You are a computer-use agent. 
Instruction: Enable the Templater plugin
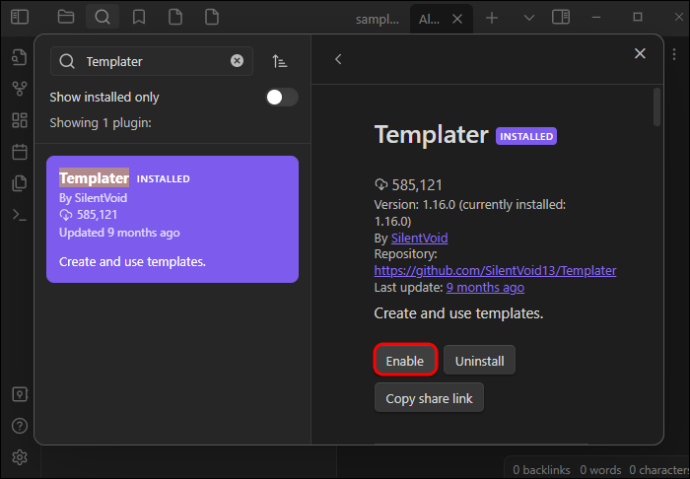coord(405,361)
